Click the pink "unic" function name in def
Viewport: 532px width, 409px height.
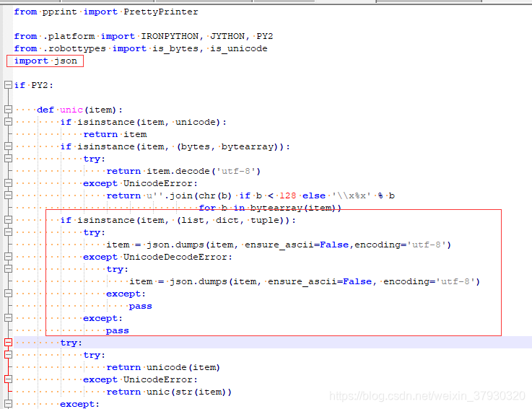pyautogui.click(x=71, y=110)
